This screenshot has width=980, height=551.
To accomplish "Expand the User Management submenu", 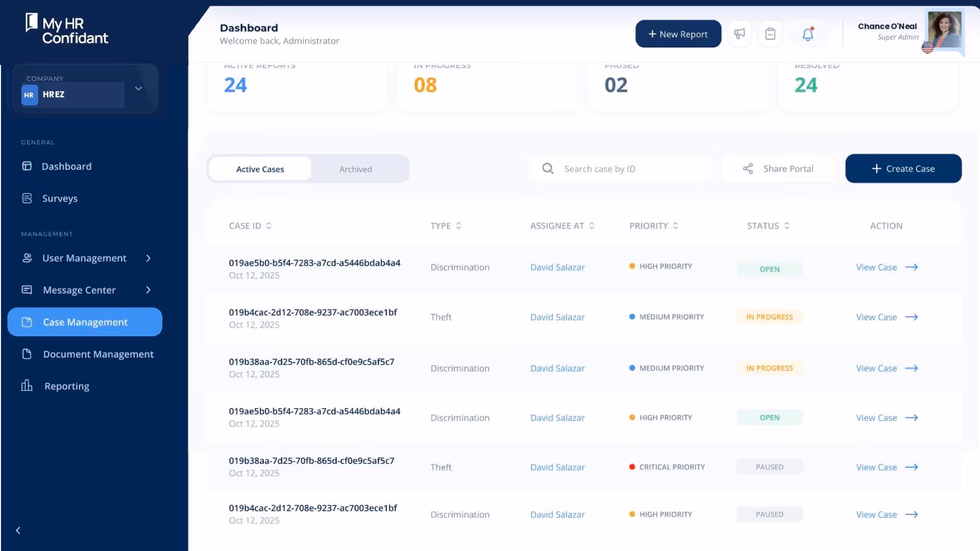I will coord(148,258).
